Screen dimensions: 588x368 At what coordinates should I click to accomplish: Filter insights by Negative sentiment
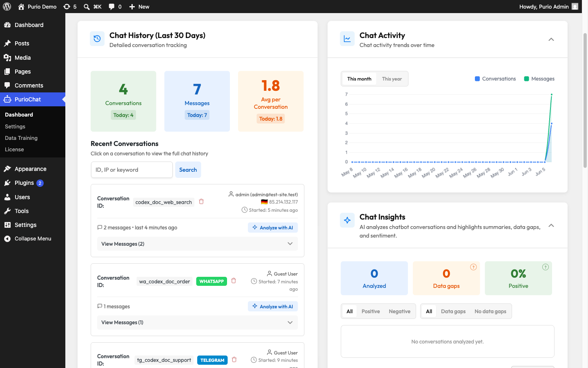click(x=399, y=311)
